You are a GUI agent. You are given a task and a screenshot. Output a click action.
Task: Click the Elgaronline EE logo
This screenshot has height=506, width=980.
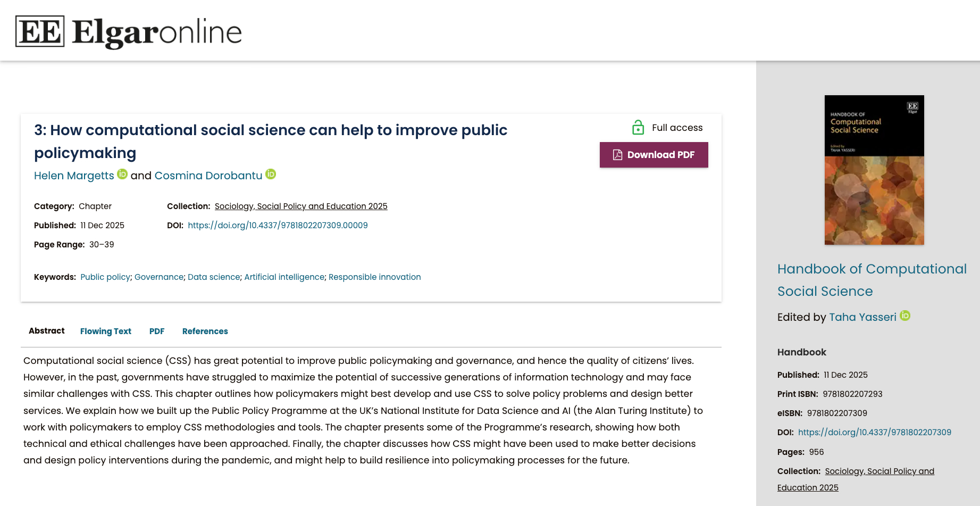pyautogui.click(x=40, y=31)
